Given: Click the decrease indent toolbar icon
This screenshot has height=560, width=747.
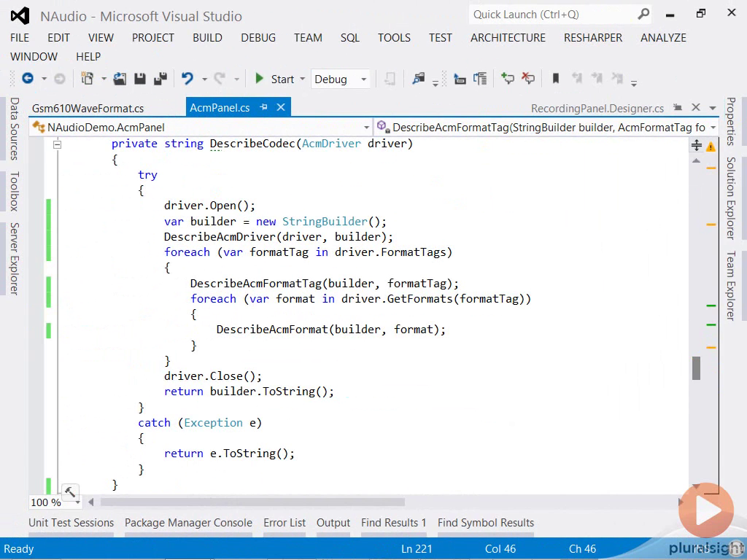Looking at the screenshot, I should pos(460,79).
